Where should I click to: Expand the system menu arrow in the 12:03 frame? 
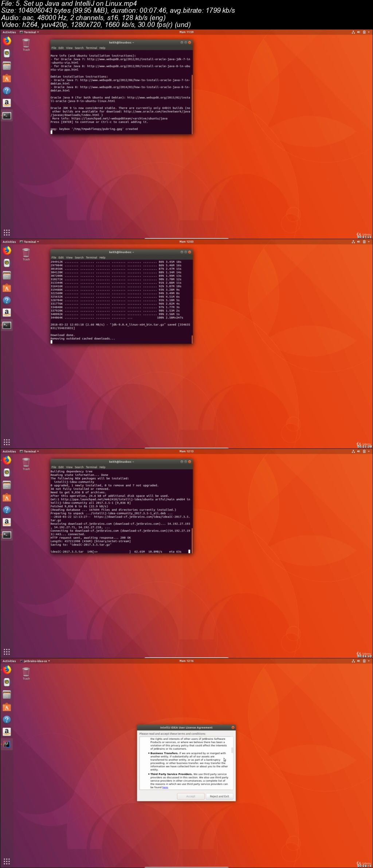point(369,242)
